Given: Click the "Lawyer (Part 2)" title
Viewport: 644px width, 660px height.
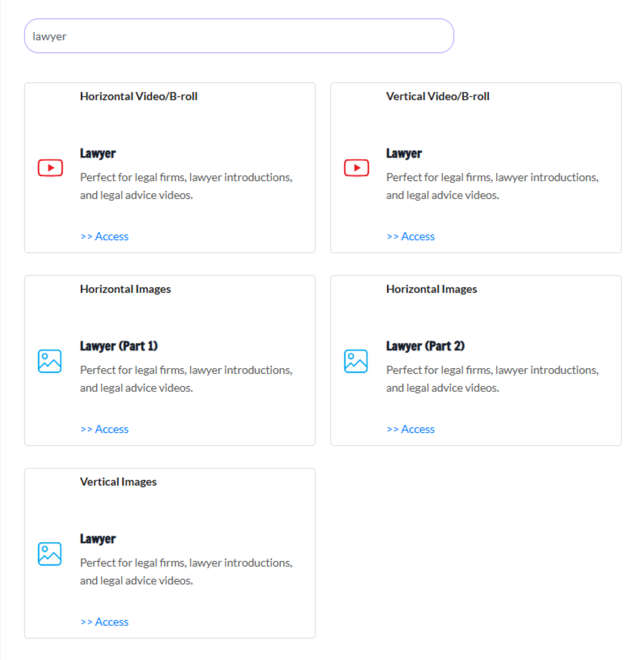Looking at the screenshot, I should click(425, 346).
